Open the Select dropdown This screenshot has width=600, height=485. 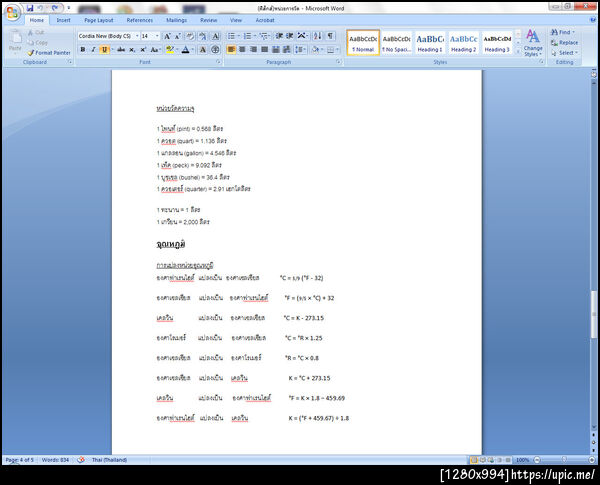coord(565,53)
